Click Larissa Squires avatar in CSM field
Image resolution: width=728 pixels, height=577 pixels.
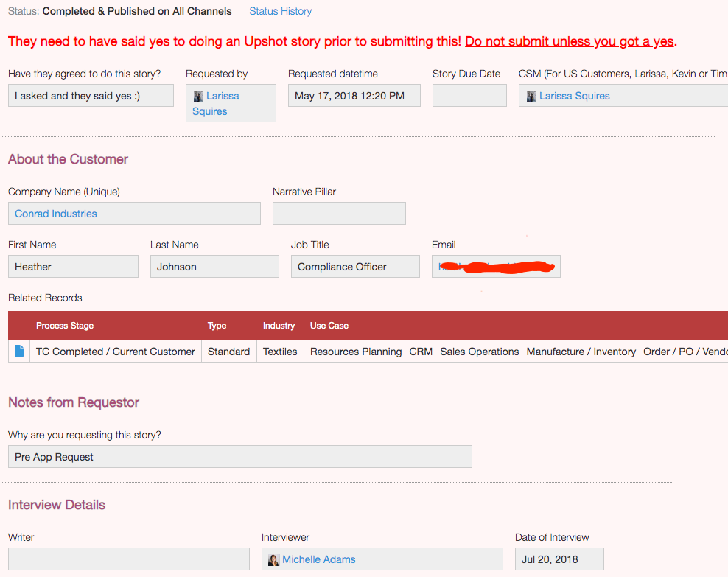click(x=531, y=97)
